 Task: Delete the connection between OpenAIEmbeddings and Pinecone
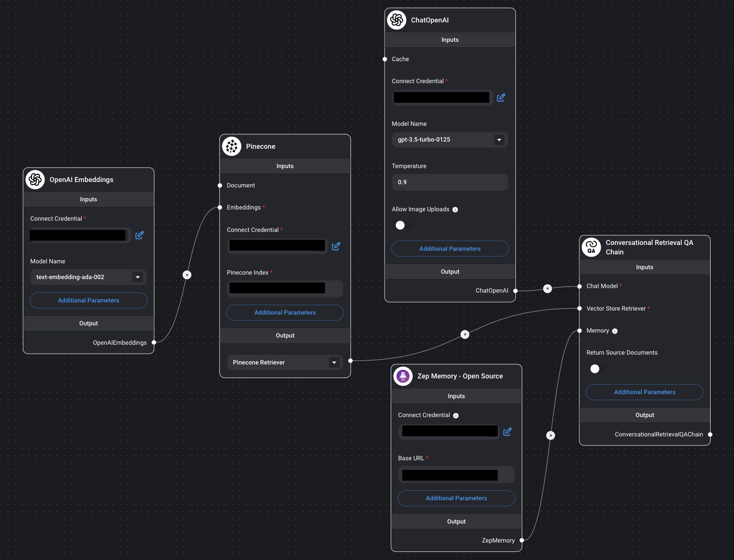tap(187, 275)
